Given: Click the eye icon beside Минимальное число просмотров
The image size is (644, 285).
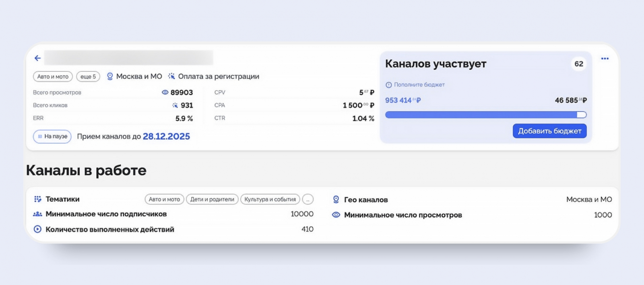Looking at the screenshot, I should tap(336, 215).
